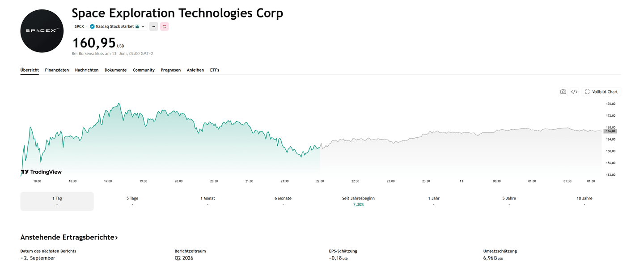Viewport: 644px width, 272px height.
Task: Click the TradingView logo on chart
Action: point(41,172)
